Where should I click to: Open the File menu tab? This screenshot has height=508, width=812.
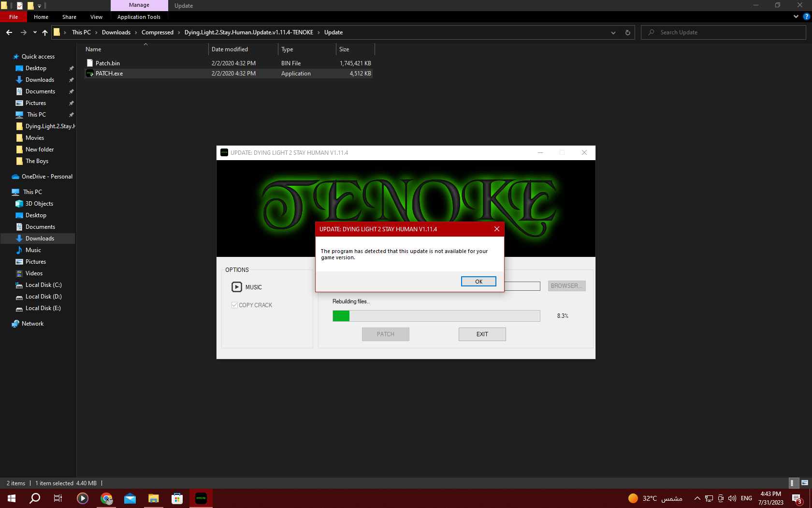coord(14,17)
